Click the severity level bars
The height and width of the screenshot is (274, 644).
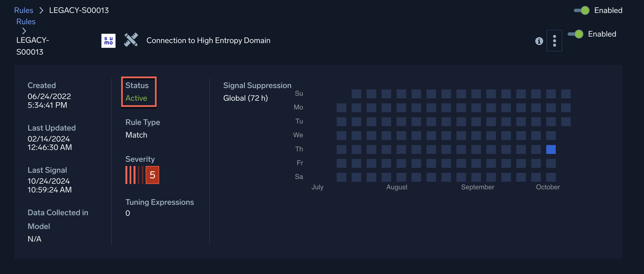(134, 175)
